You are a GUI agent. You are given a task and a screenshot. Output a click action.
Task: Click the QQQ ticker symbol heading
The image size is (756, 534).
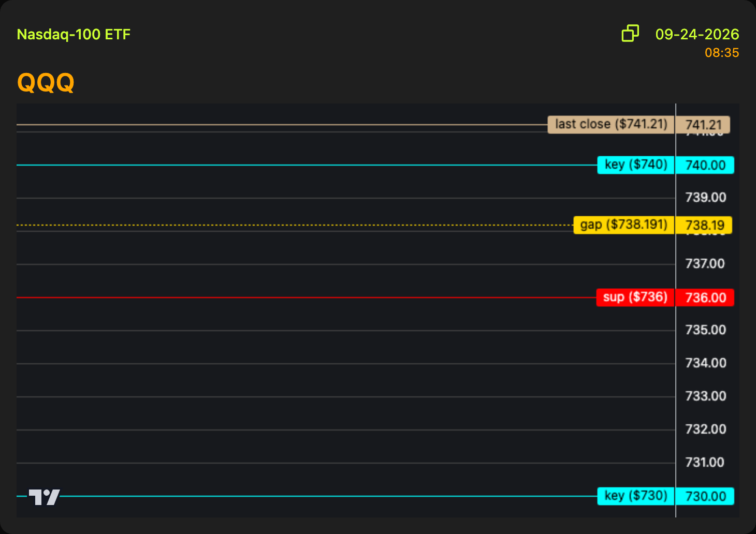(x=46, y=82)
